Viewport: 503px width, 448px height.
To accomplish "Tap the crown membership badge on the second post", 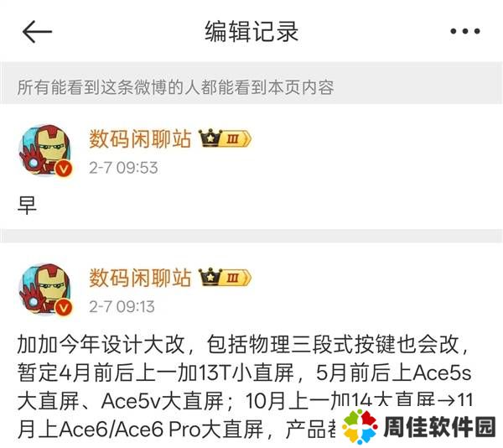I will pyautogui.click(x=210, y=277).
